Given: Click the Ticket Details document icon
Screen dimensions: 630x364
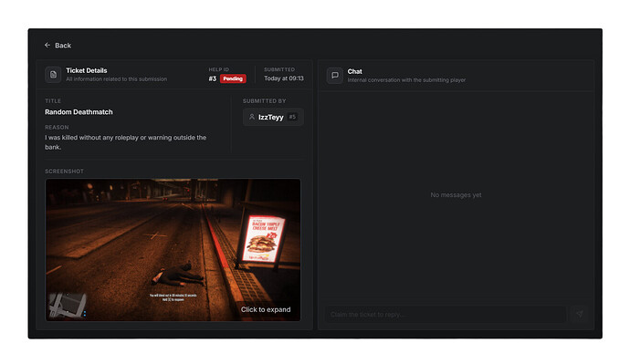Looking at the screenshot, I should pos(53,75).
